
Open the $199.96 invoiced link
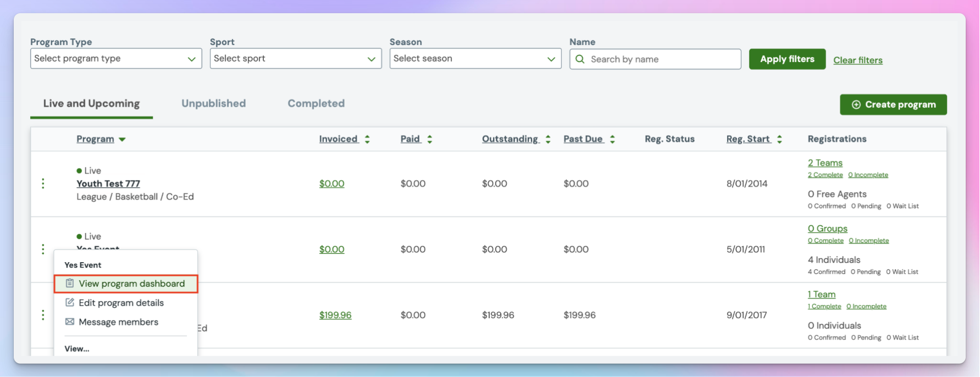pyautogui.click(x=335, y=315)
